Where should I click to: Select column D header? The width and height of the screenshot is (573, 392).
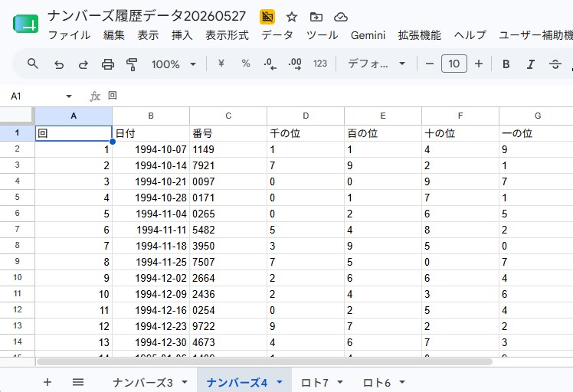306,116
